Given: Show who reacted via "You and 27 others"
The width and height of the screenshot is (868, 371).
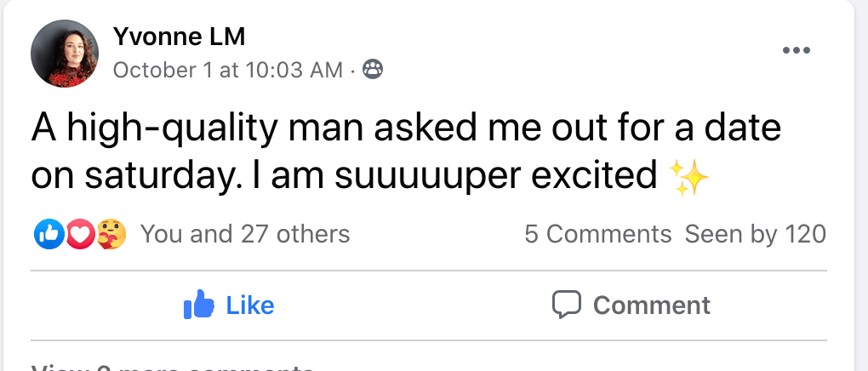Looking at the screenshot, I should click(x=245, y=234).
